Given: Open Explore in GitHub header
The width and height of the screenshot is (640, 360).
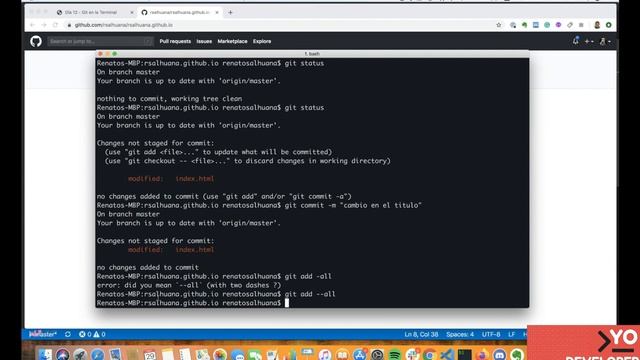Looking at the screenshot, I should 262,41.
